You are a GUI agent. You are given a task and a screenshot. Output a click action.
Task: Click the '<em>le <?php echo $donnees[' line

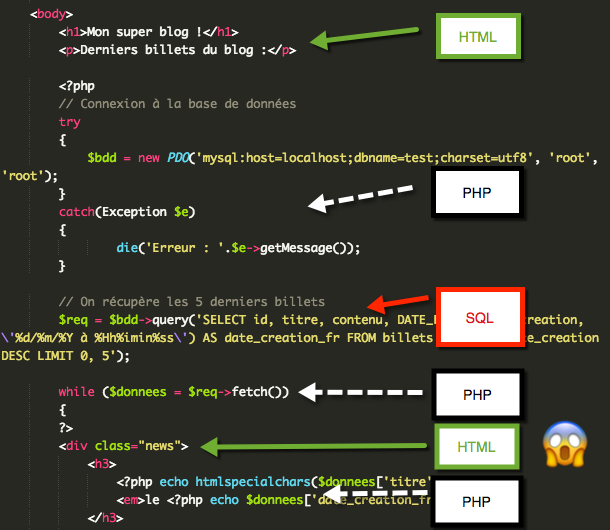274,500
